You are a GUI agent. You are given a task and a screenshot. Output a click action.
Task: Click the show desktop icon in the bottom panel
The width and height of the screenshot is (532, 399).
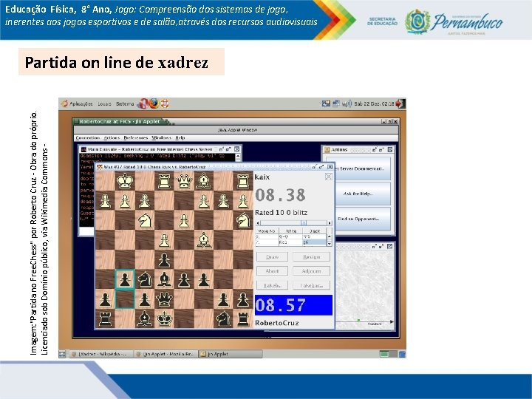(x=62, y=354)
